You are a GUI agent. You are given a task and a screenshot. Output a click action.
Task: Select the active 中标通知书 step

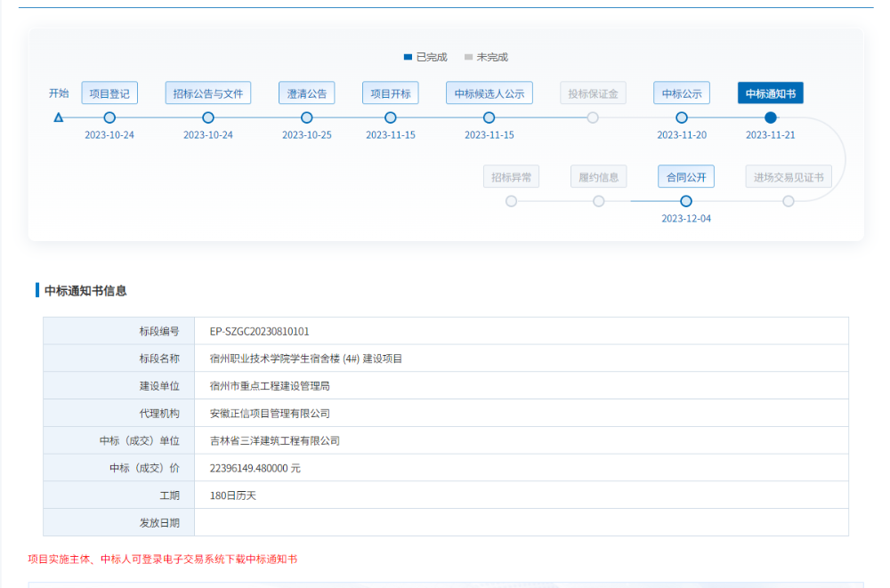pyautogui.click(x=770, y=93)
